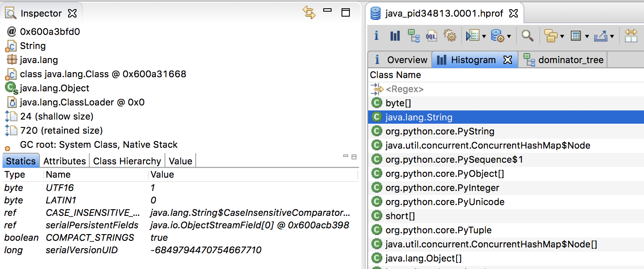Select the serialPersistentFields static row

(92, 225)
